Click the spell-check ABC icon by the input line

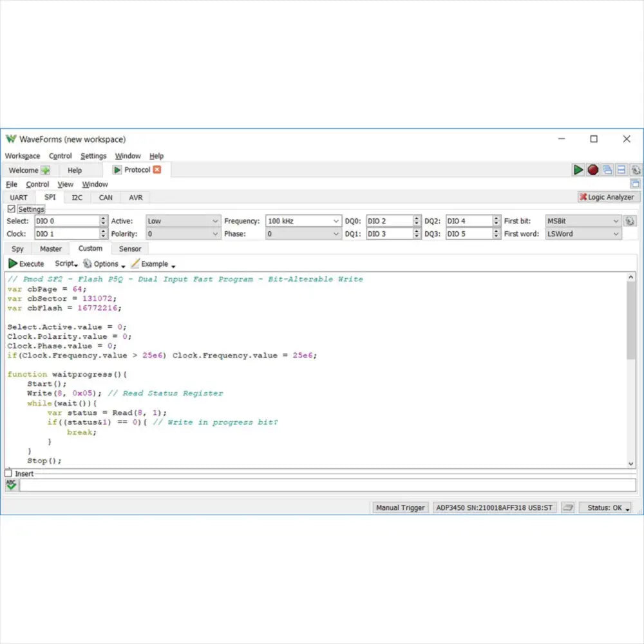(11, 485)
